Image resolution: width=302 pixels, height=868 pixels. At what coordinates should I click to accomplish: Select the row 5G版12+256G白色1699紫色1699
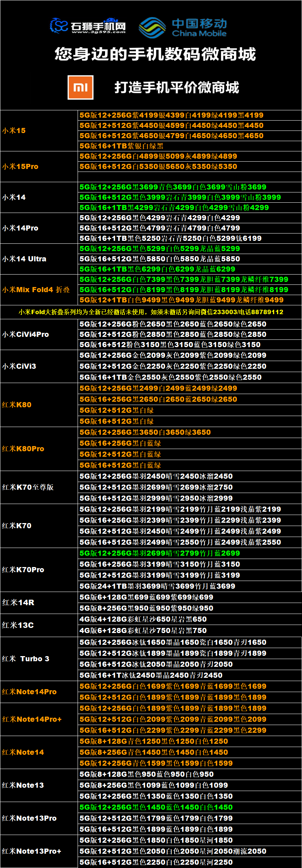[x=190, y=686]
